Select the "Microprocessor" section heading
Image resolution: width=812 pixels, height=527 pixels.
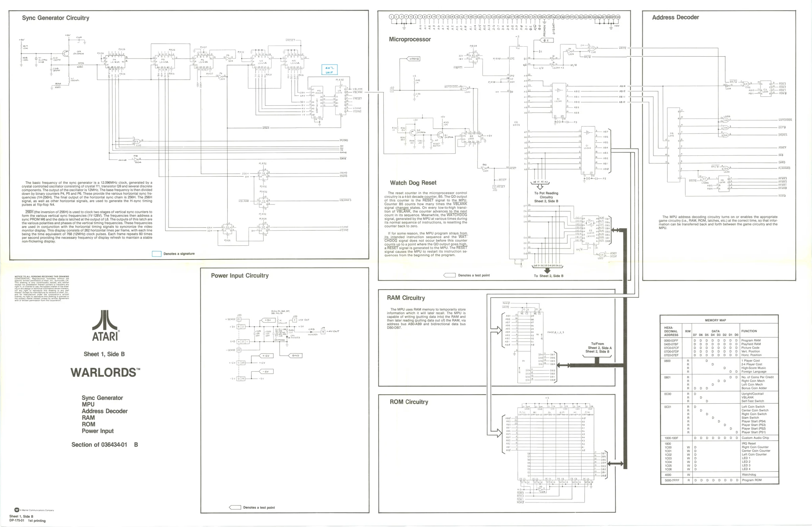pos(410,39)
